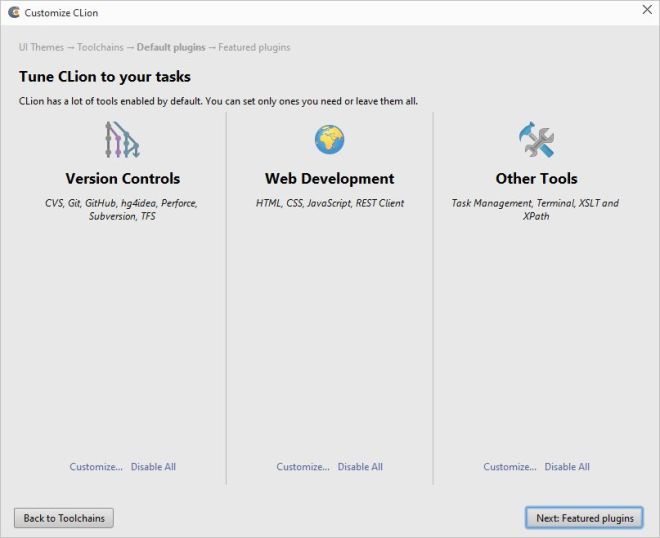Select Featured plugins in the breadcrumb
The image size is (660, 538).
[x=254, y=48]
